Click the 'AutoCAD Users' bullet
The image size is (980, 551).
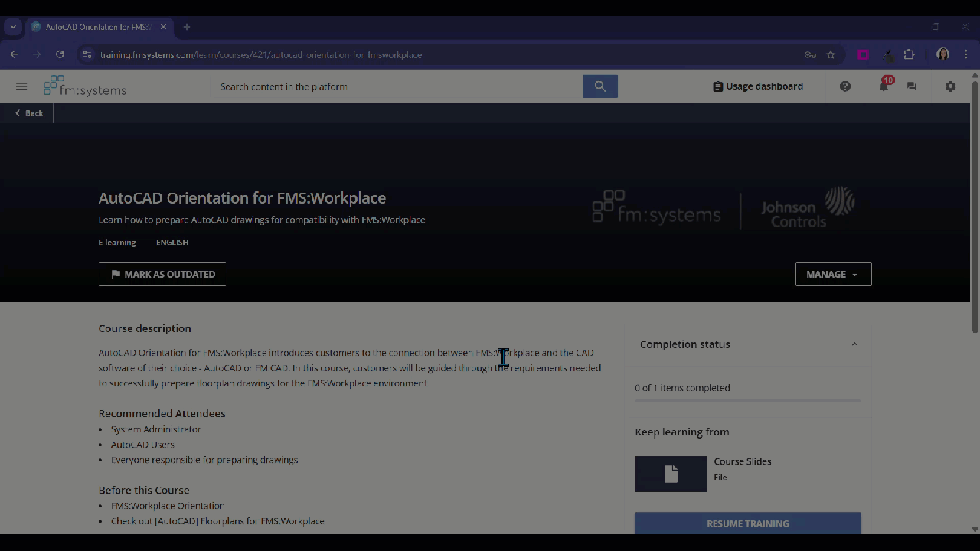[x=142, y=445]
